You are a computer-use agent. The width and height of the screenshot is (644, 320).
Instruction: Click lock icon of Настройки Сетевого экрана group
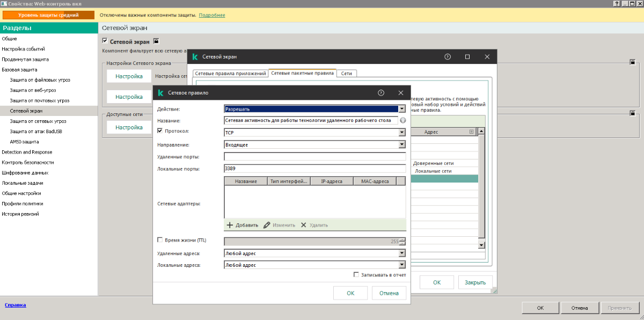(633, 62)
